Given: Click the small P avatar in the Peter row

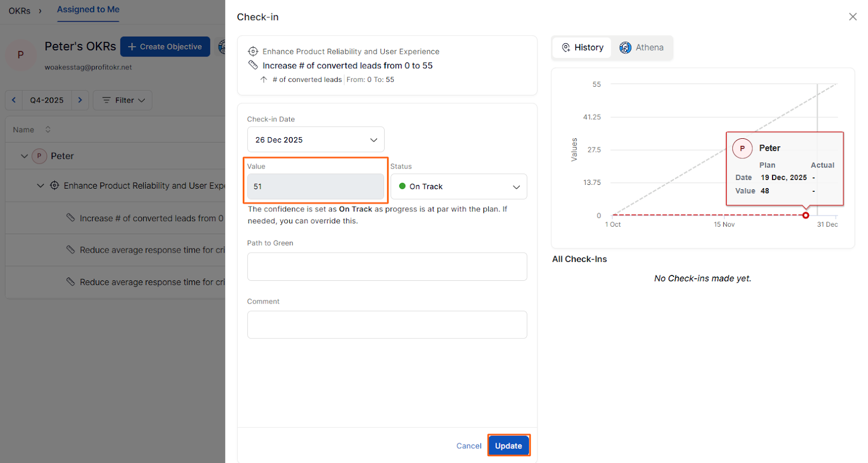Looking at the screenshot, I should click(x=39, y=156).
